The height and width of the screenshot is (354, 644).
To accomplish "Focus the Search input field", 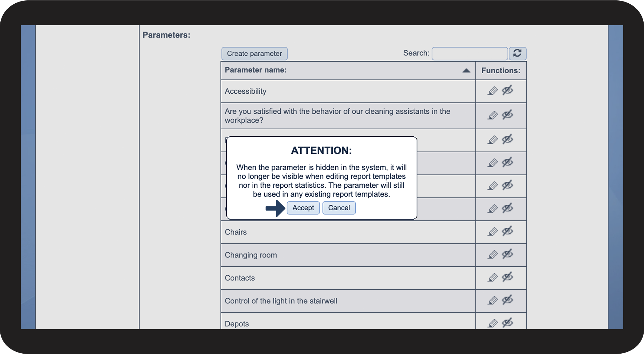I will tap(469, 54).
